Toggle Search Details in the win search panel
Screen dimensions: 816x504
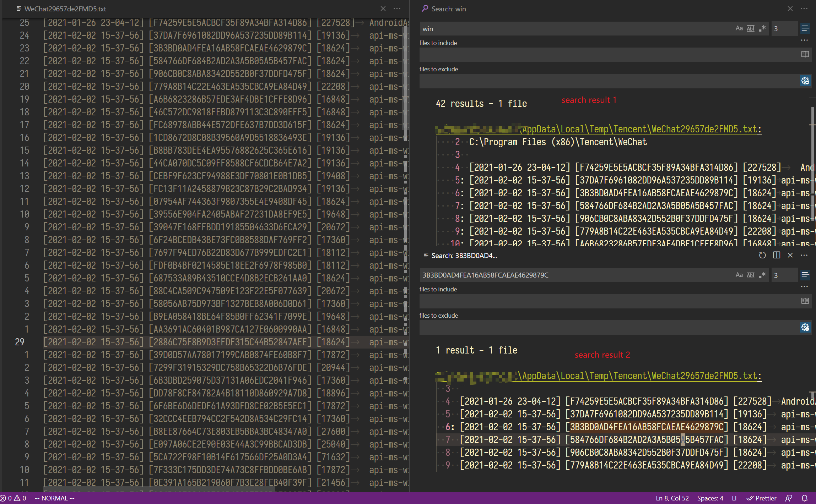click(x=804, y=40)
